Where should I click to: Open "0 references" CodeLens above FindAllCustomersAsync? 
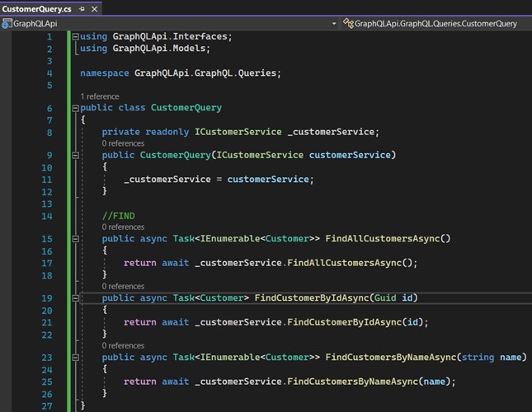[123, 227]
